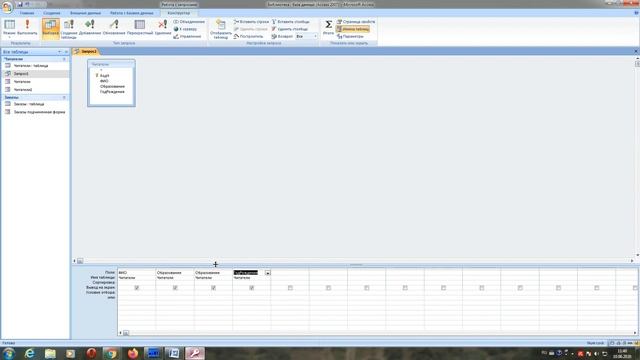Screen dimensions: 640x360
Task: Uncheck Вывод на экран in second grid column
Action: [x=175, y=288]
